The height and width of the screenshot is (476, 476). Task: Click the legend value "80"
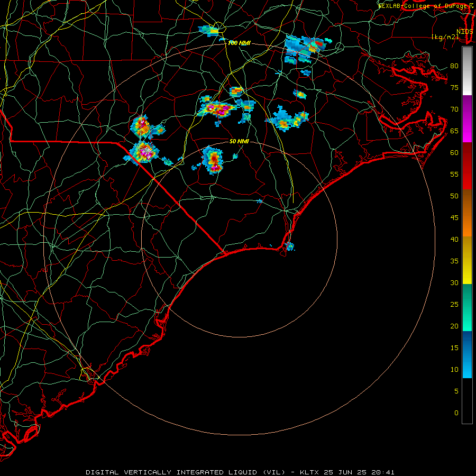click(454, 66)
